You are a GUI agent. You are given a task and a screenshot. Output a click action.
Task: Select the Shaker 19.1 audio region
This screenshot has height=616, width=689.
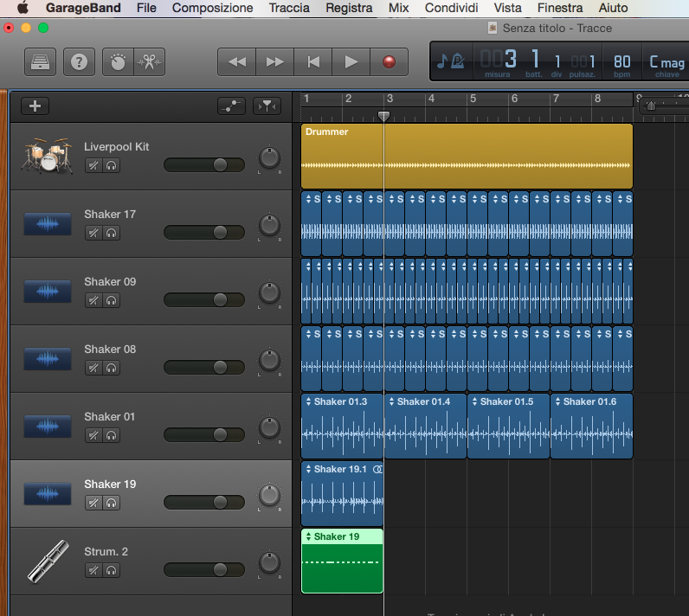pos(342,493)
